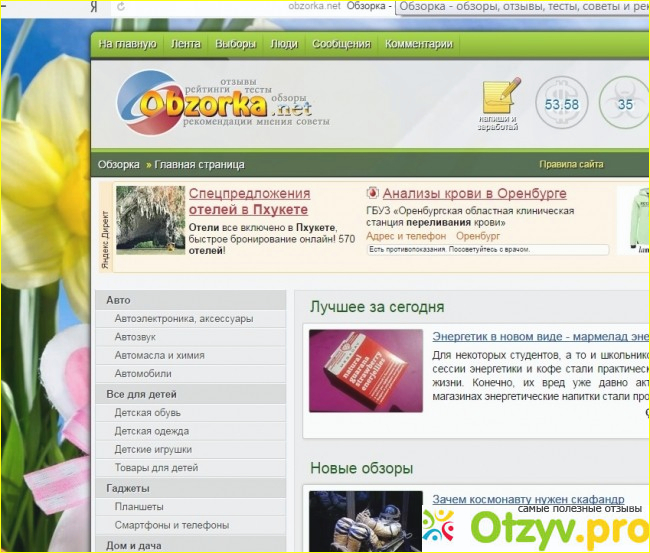Choose 'Детские игрушки' in the sidebar
The width and height of the screenshot is (650, 553).
(155, 449)
